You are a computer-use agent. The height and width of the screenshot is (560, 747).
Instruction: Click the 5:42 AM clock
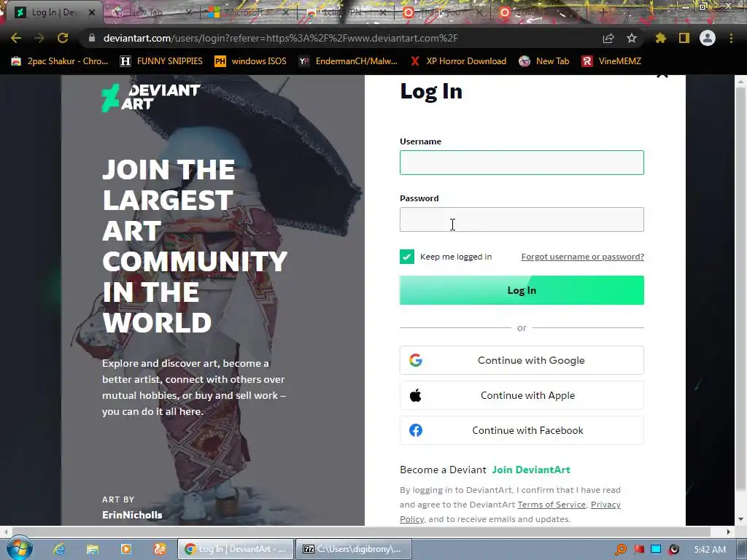710,550
